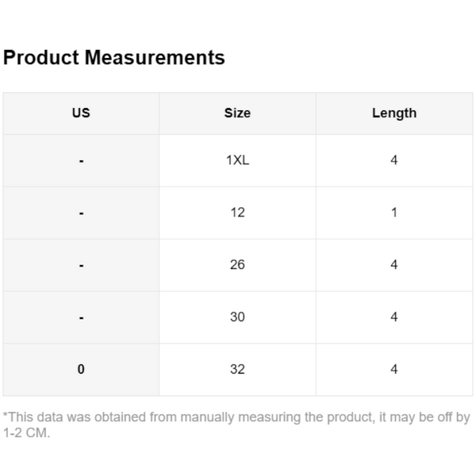Click the Product Measurements heading
Viewport: 476px width, 476px height.
114,58
